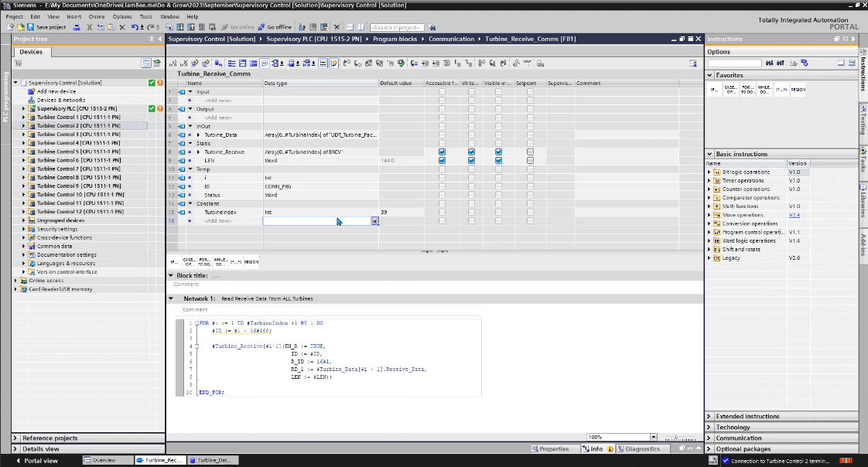
Task: Click the zoom slider in editor footer
Action: [677, 437]
